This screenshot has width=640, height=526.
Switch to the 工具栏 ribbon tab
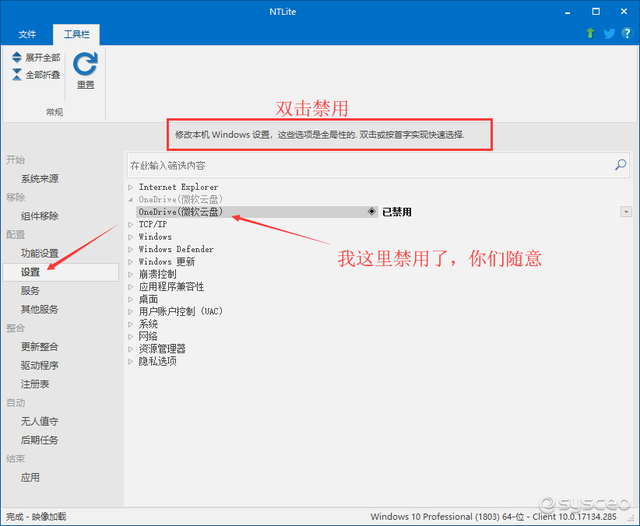[76, 34]
